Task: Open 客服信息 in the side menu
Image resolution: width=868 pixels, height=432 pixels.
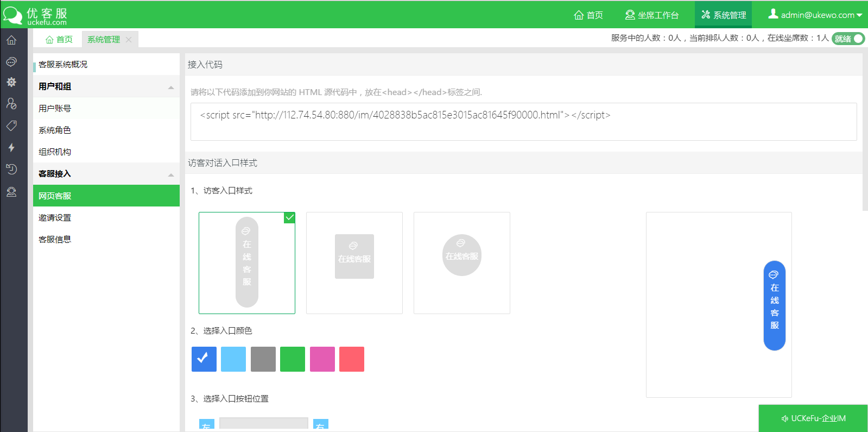Action: (x=106, y=239)
